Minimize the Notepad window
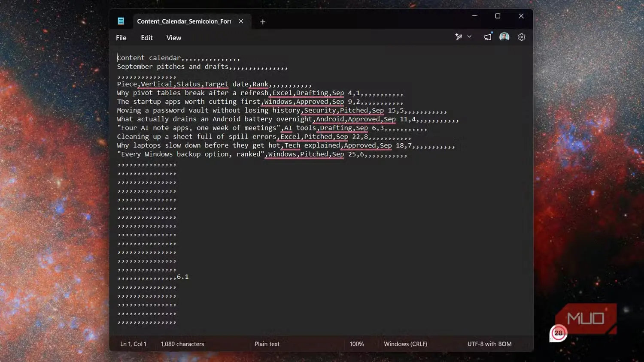The height and width of the screenshot is (362, 644). coord(475,16)
